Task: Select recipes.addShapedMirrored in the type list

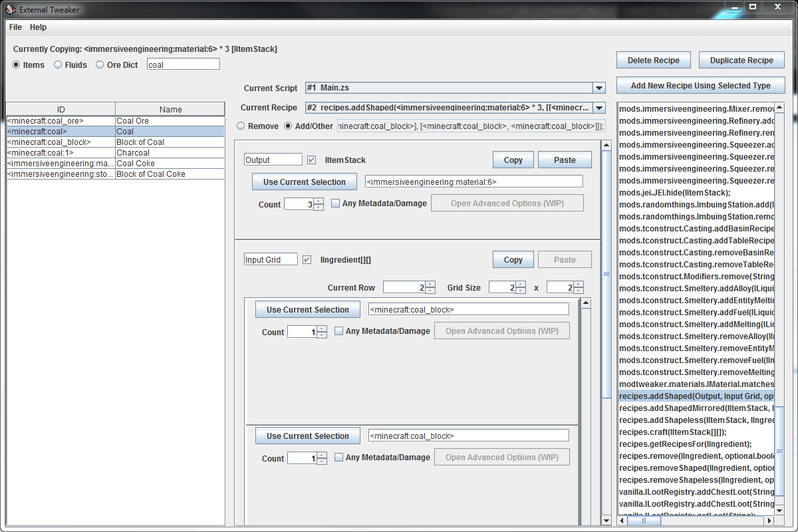Action: point(696,408)
